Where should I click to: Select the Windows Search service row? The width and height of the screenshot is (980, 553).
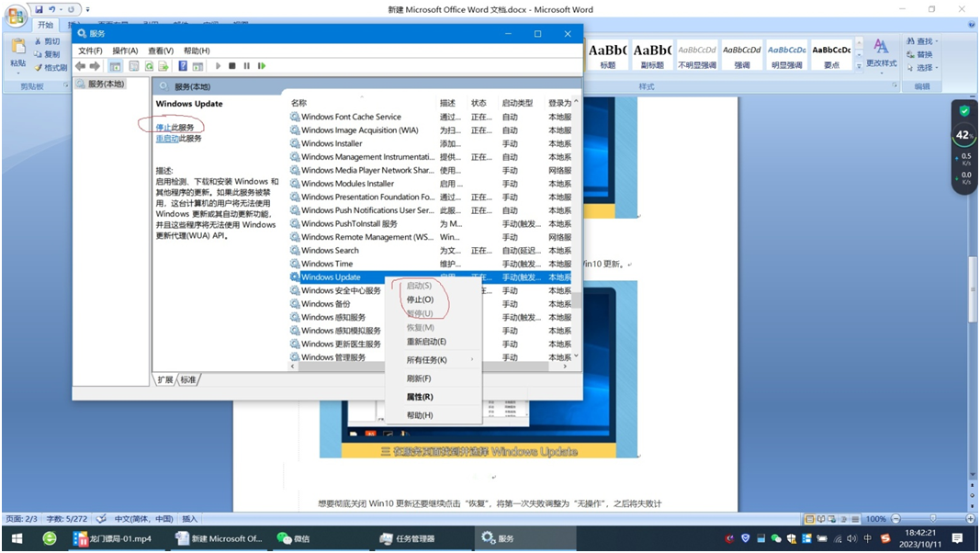point(432,250)
